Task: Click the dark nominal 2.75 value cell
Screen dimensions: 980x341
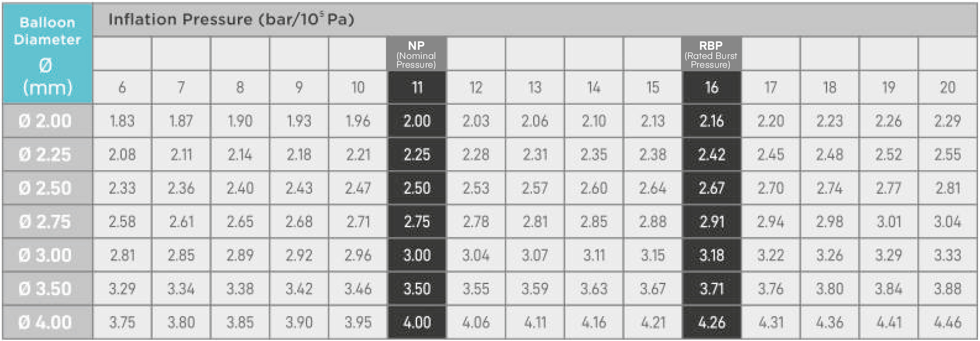Action: point(417,221)
